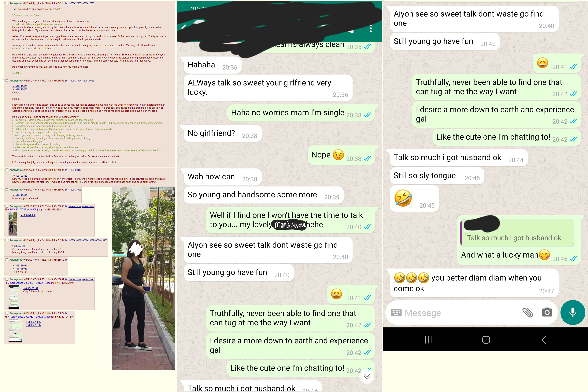Open post menu arrow beside No.896428642
The width and height of the screenshot is (588, 392).
click(x=66, y=260)
